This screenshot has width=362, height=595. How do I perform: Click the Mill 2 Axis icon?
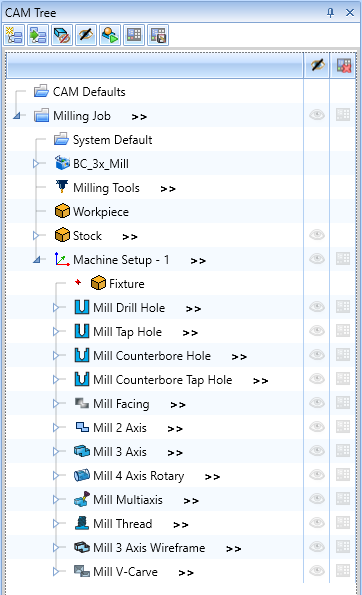coord(82,427)
